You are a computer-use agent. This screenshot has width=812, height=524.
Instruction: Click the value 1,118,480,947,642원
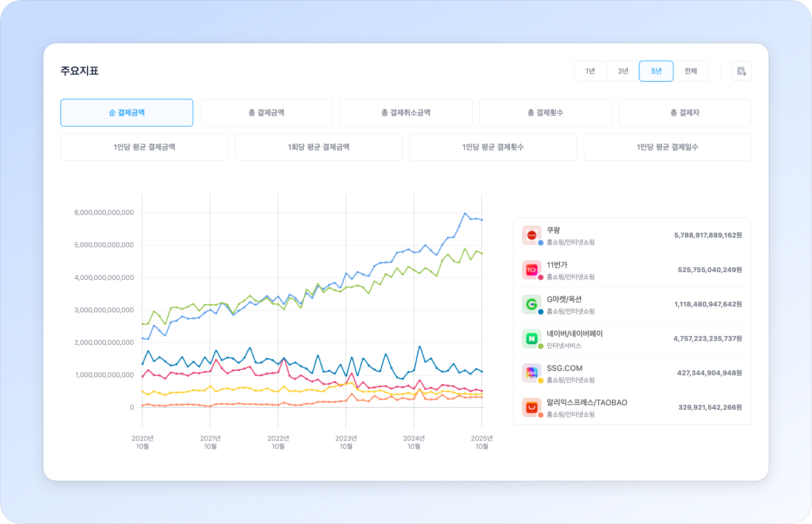point(708,304)
